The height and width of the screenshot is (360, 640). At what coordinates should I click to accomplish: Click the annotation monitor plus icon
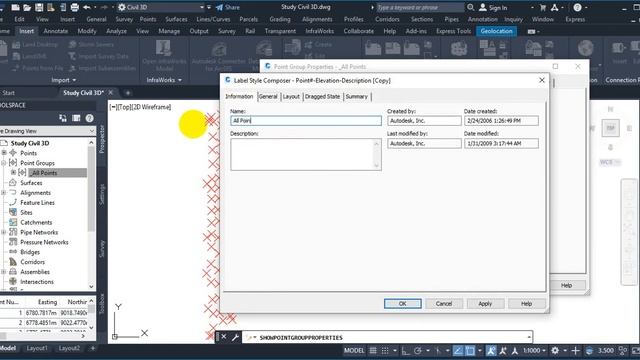[575, 350]
